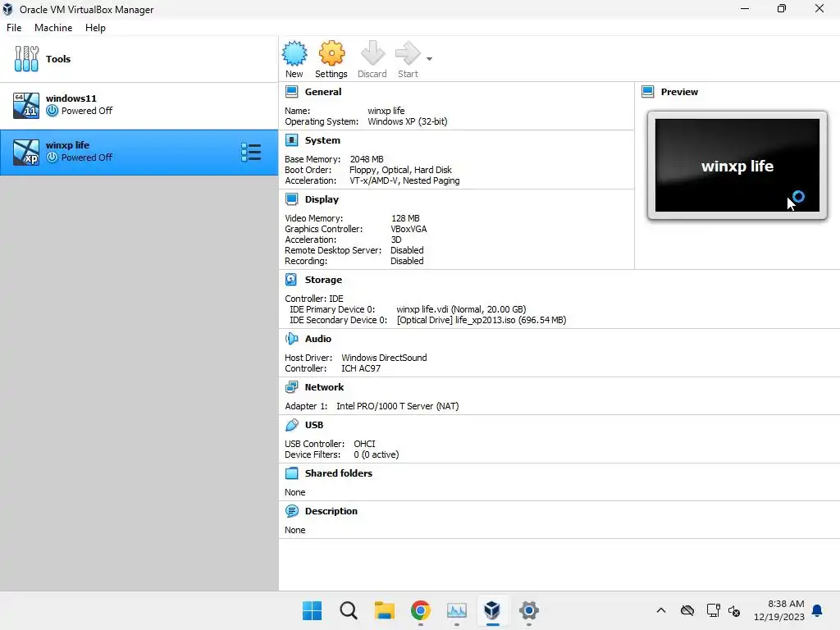Click the ICH AC97 audio controller value

coord(361,368)
